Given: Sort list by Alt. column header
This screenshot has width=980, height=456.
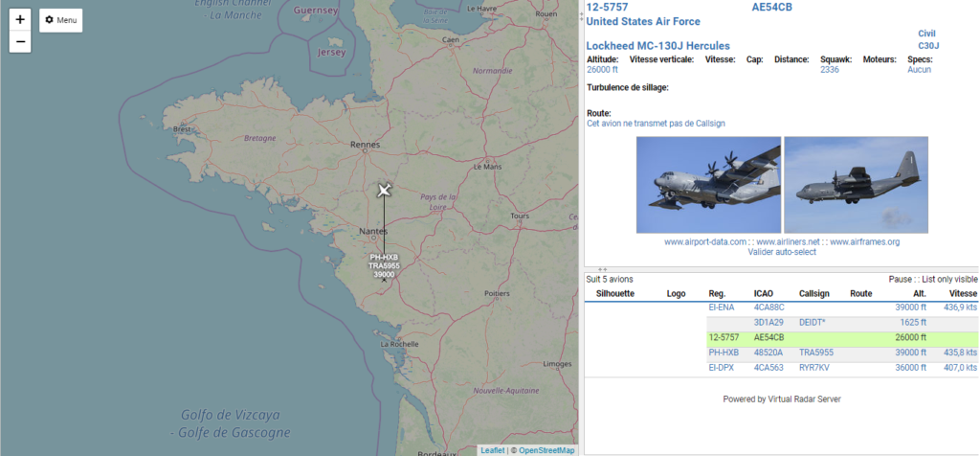Looking at the screenshot, I should [x=918, y=294].
